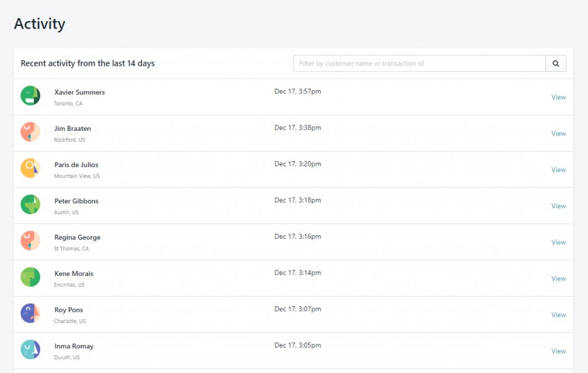The image size is (588, 373).
Task: Focus the customer name filter field
Action: click(419, 63)
